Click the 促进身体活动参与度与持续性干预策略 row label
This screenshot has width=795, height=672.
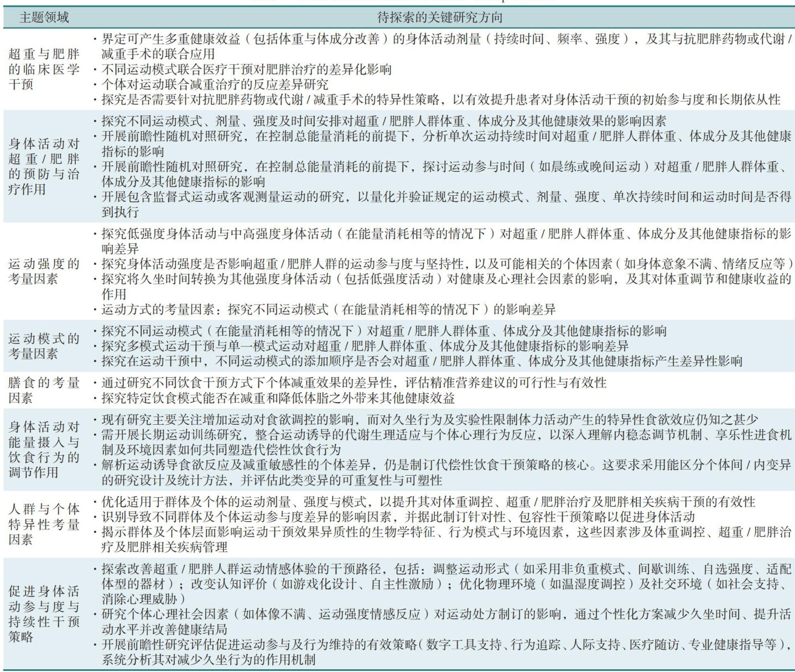pyautogui.click(x=44, y=614)
